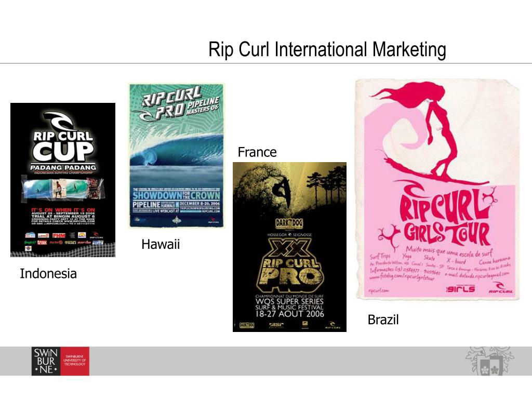Click the Girls logo on Brazil poster
Image resolution: width=532 pixels, height=399 pixels.
tap(460, 289)
